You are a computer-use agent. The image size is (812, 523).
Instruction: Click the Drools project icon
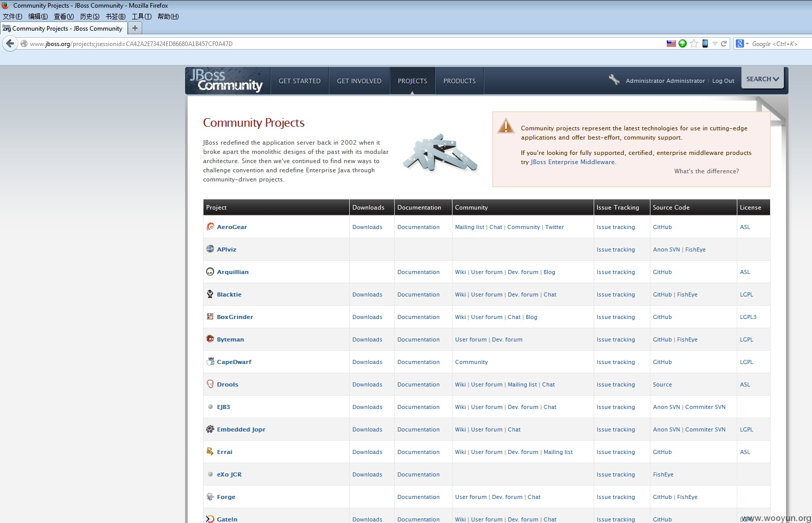click(210, 384)
